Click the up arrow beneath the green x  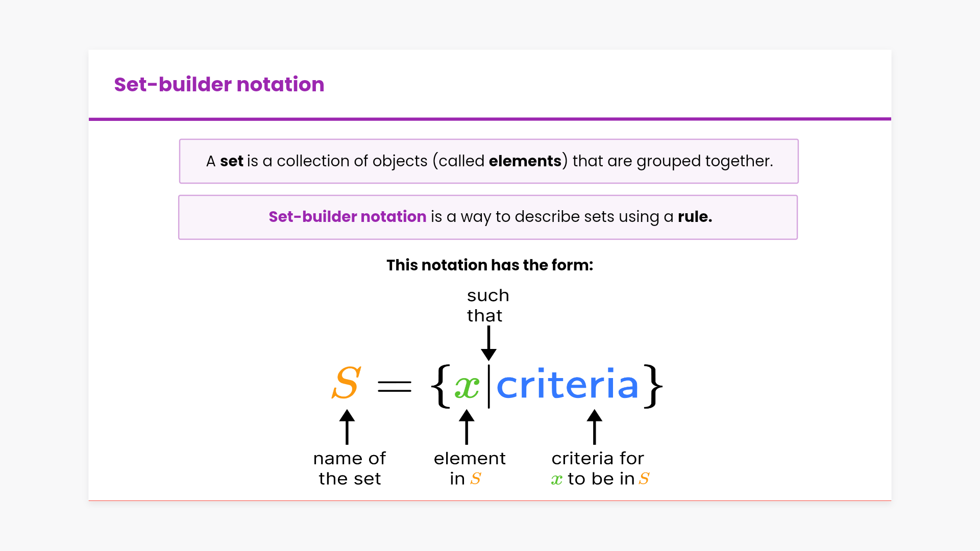(x=467, y=427)
